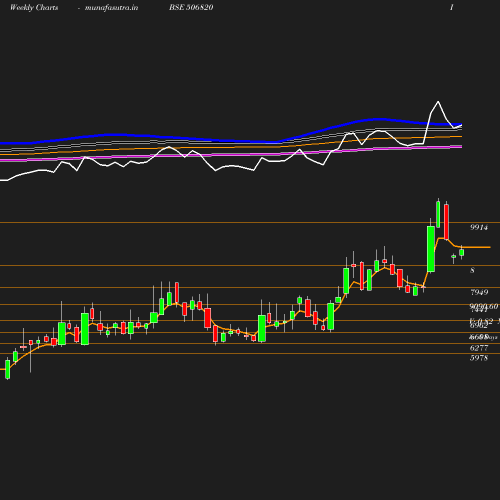Screen dimensions: 500x500
Task: Click the 7949 price level label
Action: click(x=479, y=292)
